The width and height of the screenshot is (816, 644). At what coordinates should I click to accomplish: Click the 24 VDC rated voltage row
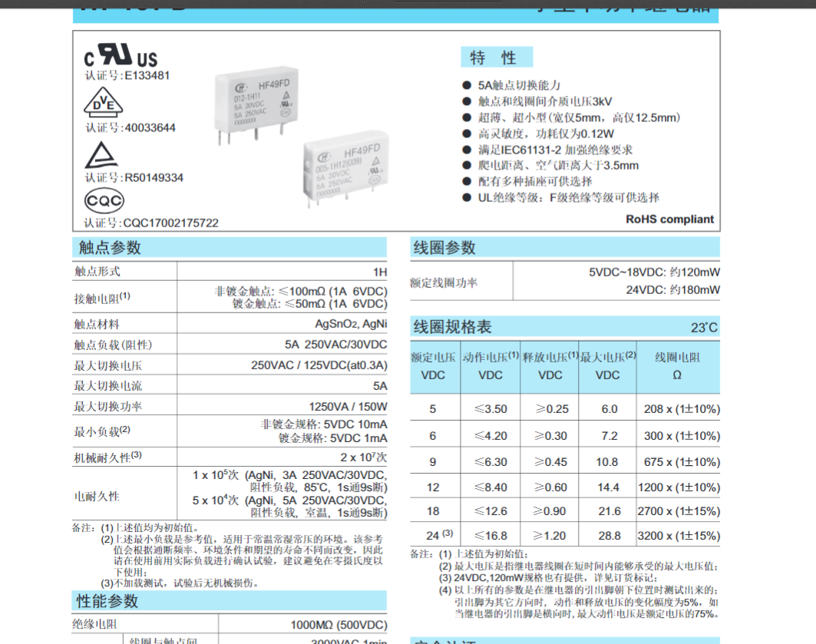pyautogui.click(x=433, y=536)
